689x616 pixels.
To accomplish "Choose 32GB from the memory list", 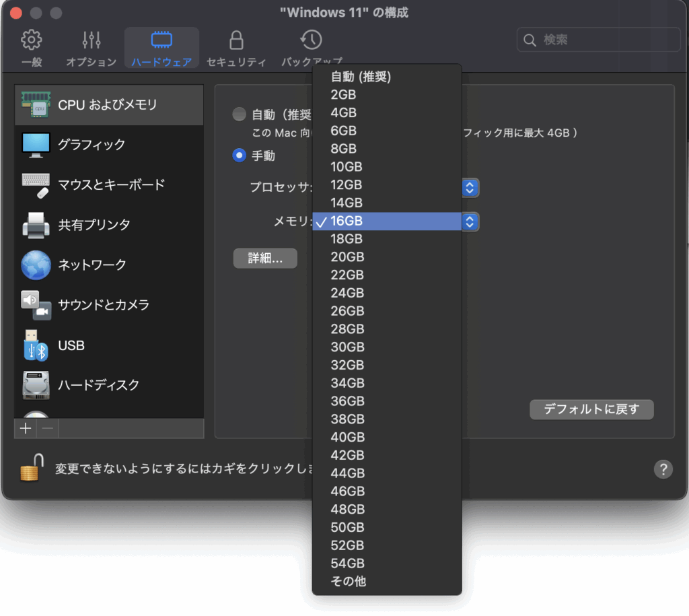I will [347, 365].
